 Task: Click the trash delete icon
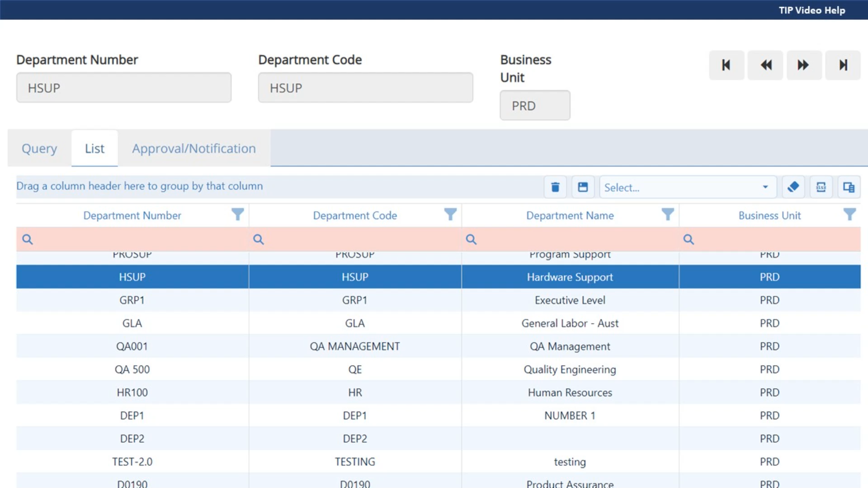555,187
